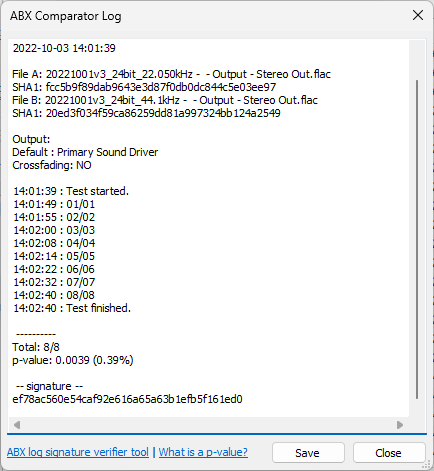Click the signature hash starting ef78ac56
This screenshot has height=471, width=434.
[x=127, y=399]
